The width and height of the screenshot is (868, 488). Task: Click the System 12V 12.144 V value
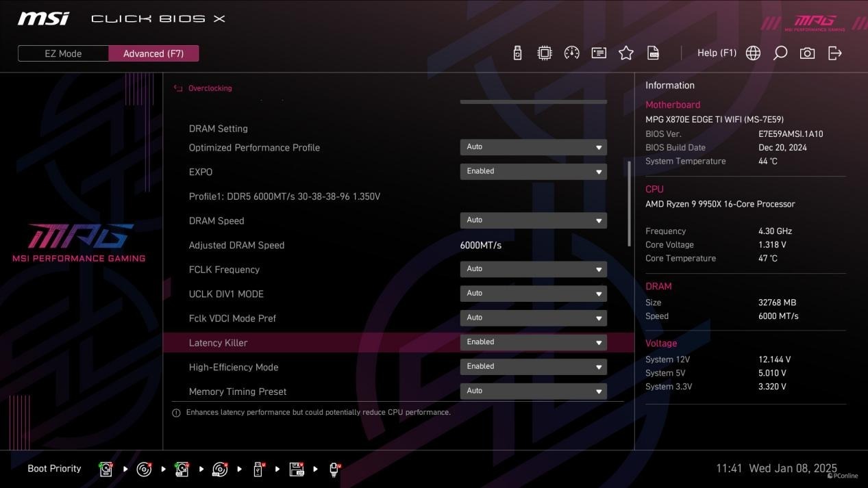click(x=774, y=359)
